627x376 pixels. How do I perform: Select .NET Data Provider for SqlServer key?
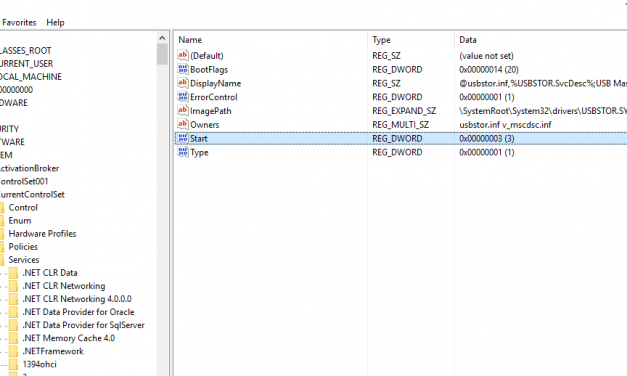coord(83,325)
